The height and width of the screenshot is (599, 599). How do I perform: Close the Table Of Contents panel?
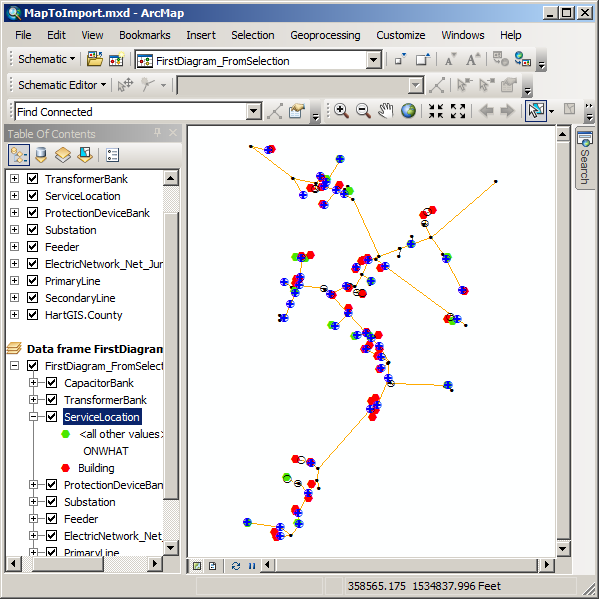coord(173,133)
